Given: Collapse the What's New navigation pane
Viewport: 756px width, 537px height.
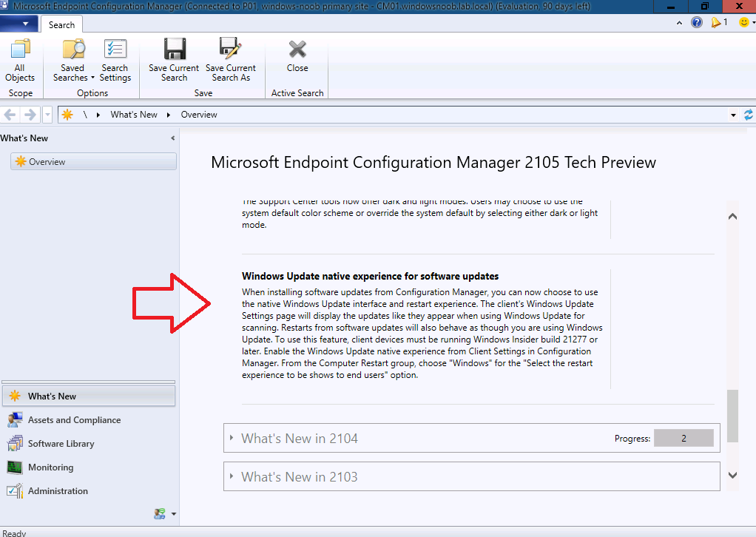Looking at the screenshot, I should [172, 138].
